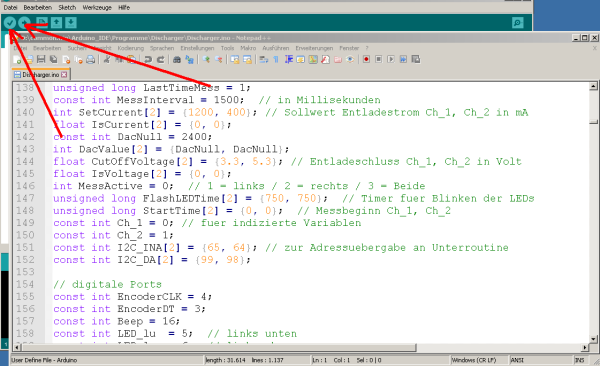This screenshot has height=366, width=600.
Task: Open the Arduino Serial Monitor magnifier icon
Action: (x=517, y=23)
